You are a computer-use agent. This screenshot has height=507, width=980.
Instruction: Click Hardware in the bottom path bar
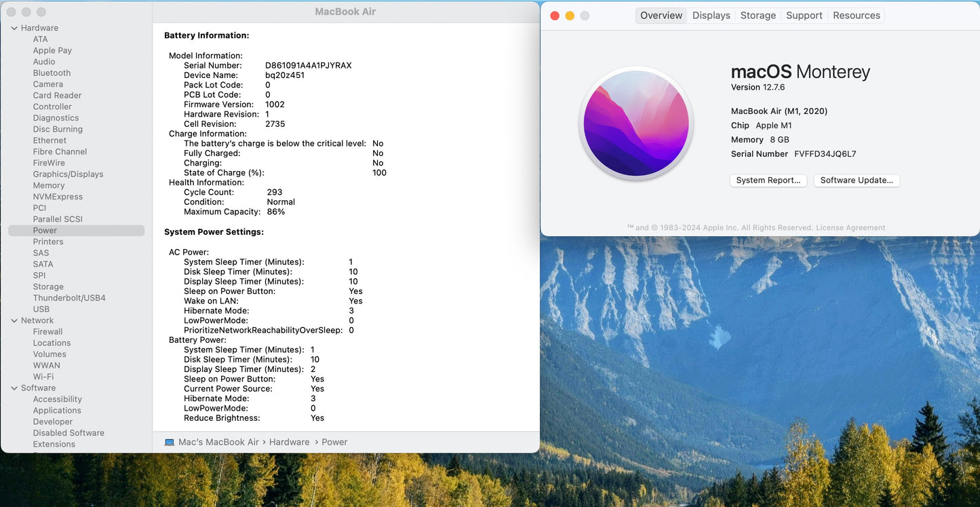tap(289, 442)
